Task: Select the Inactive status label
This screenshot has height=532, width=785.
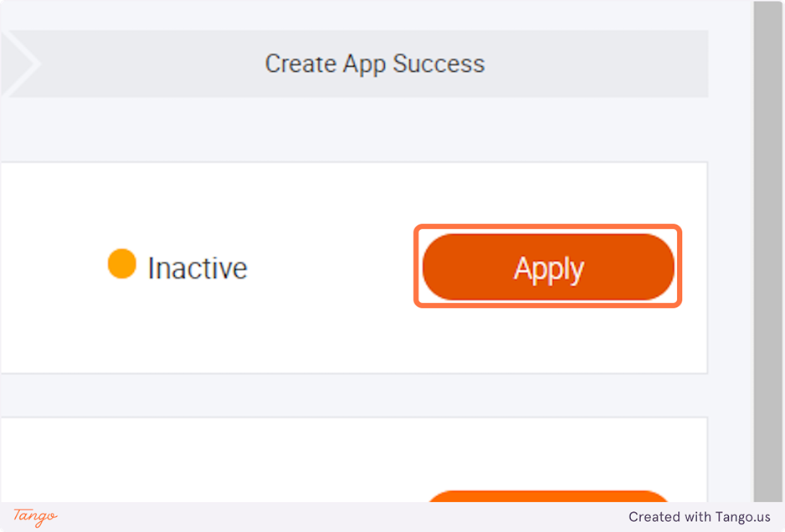Action: click(198, 269)
